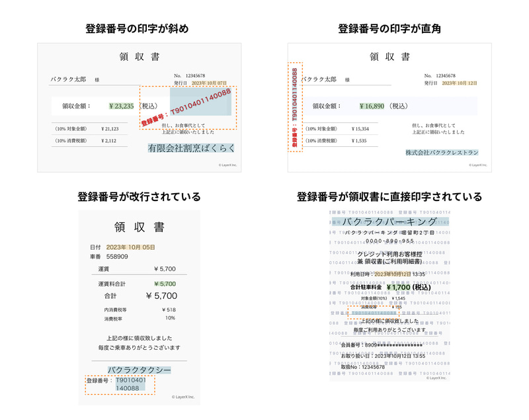Click the dashed box in the parking receipt
Viewport: 529px width, 420px height.
(374, 313)
